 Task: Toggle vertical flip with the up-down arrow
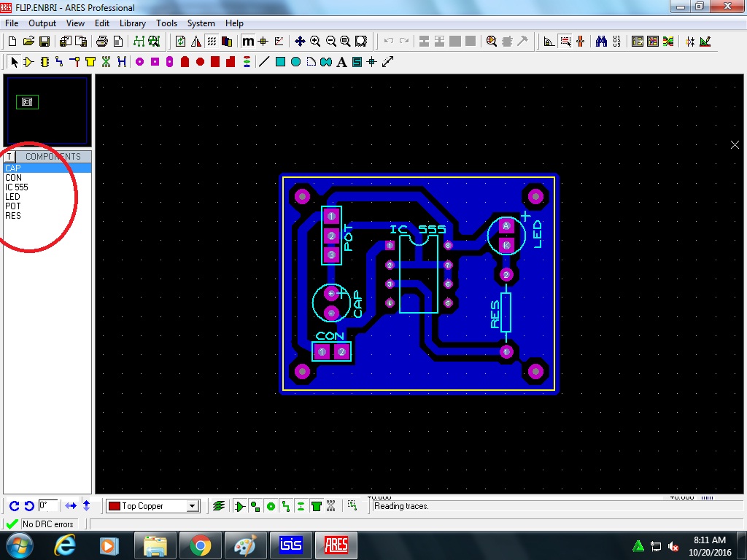[86, 505]
